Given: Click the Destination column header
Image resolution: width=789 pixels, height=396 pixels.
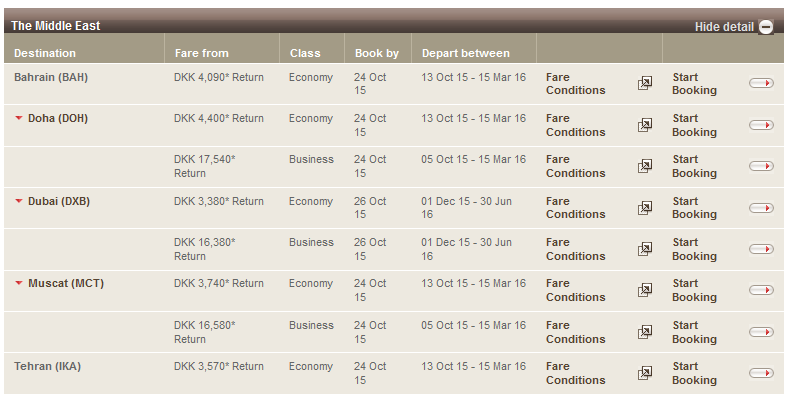Looking at the screenshot, I should click(x=45, y=53).
